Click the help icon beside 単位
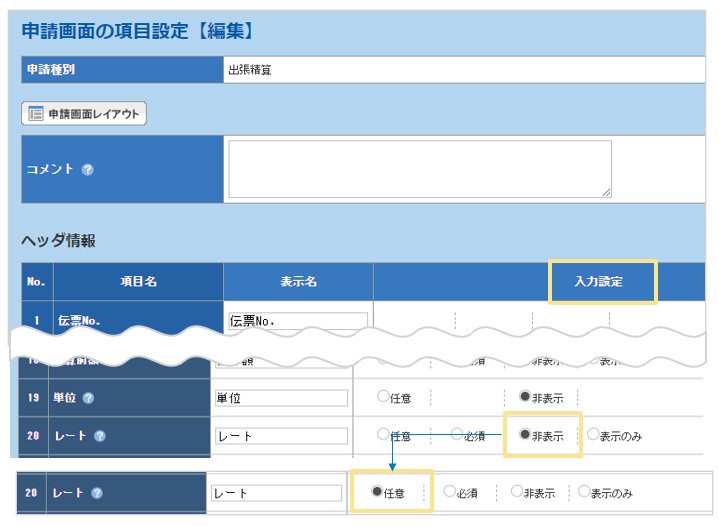The width and height of the screenshot is (719, 527). point(88,398)
